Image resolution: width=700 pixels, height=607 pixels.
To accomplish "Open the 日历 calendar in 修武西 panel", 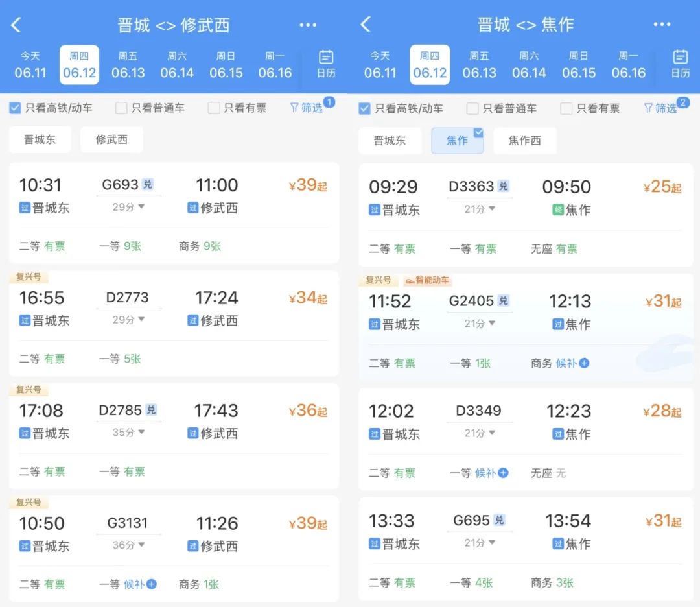I will pyautogui.click(x=326, y=64).
